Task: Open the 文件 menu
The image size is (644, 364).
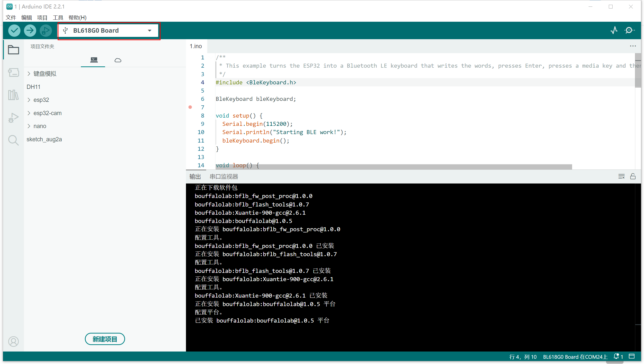Action: (x=11, y=17)
